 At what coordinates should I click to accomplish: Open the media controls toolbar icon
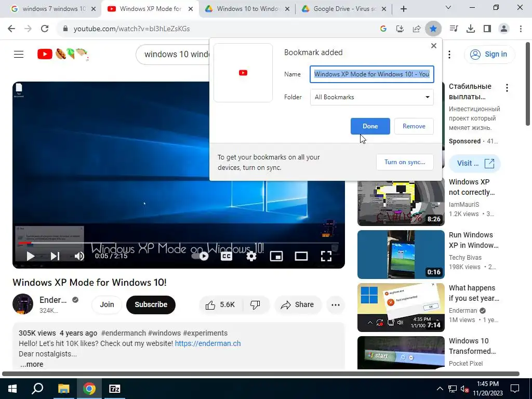point(454,29)
